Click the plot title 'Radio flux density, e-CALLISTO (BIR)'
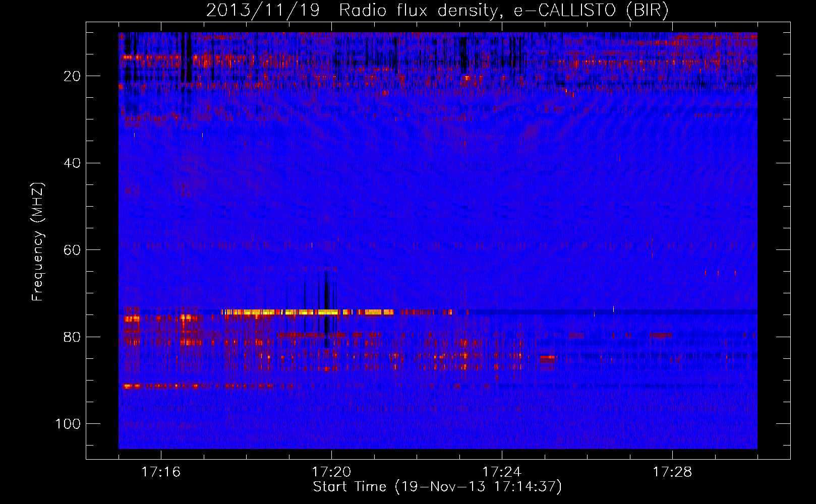The image size is (816, 504). pyautogui.click(x=503, y=11)
